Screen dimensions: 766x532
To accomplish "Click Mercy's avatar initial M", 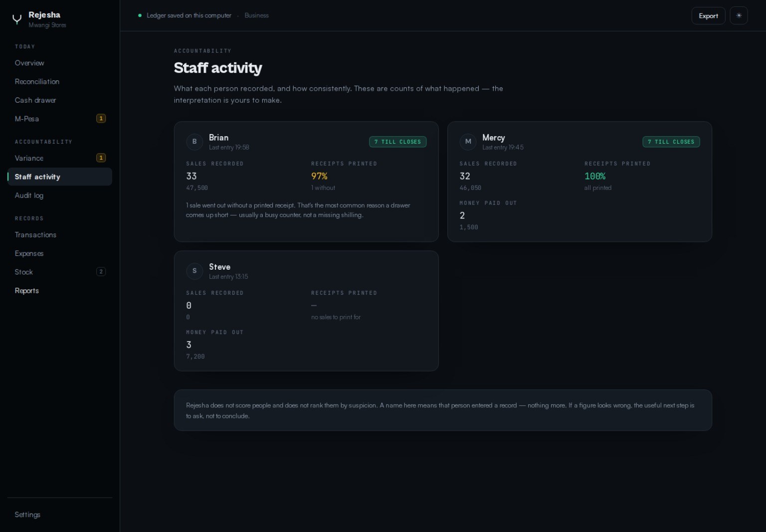I will [468, 142].
